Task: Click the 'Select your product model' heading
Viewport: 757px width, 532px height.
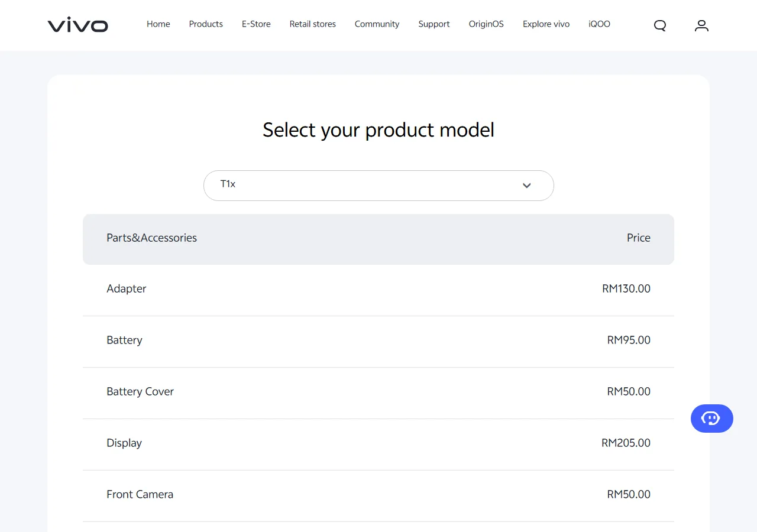Action: (378, 130)
